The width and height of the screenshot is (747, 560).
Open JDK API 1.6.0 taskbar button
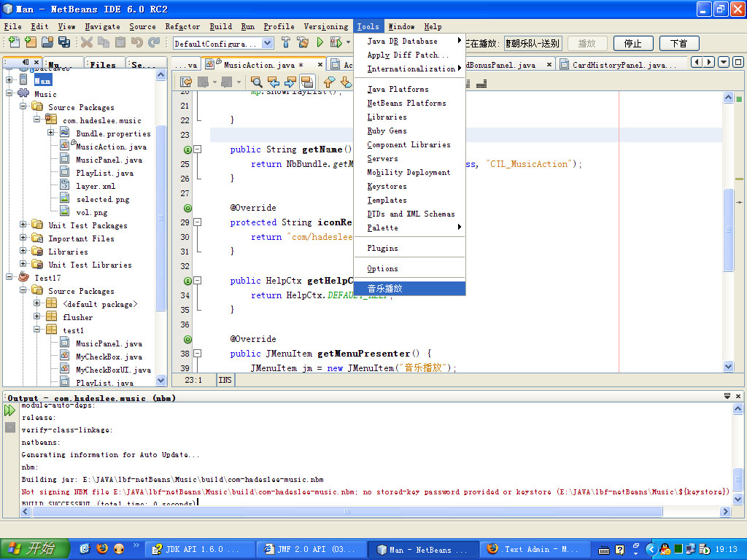[199, 549]
